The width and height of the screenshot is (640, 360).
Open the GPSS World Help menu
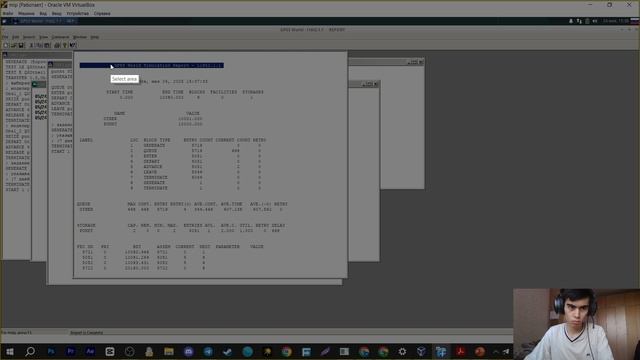[94, 37]
